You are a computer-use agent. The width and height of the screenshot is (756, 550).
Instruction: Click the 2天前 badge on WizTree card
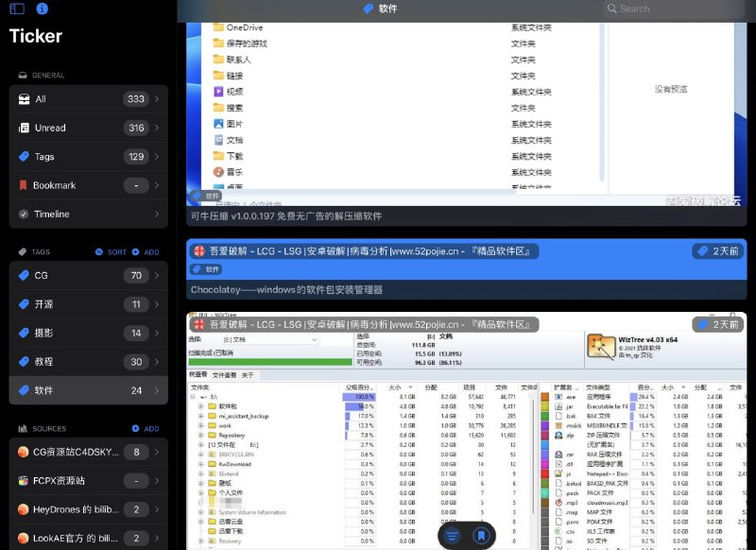[x=719, y=324]
